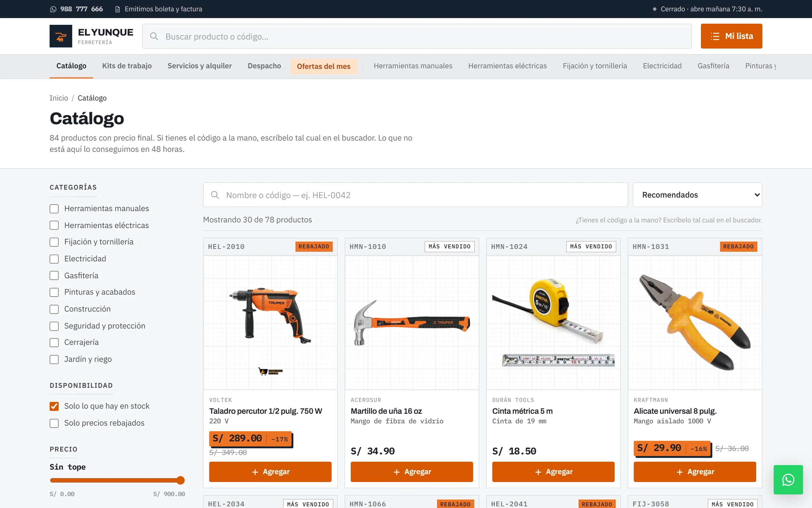Screen dimensions: 812x508
Task: Click the 'Sin tope' price value
Action: (68, 467)
